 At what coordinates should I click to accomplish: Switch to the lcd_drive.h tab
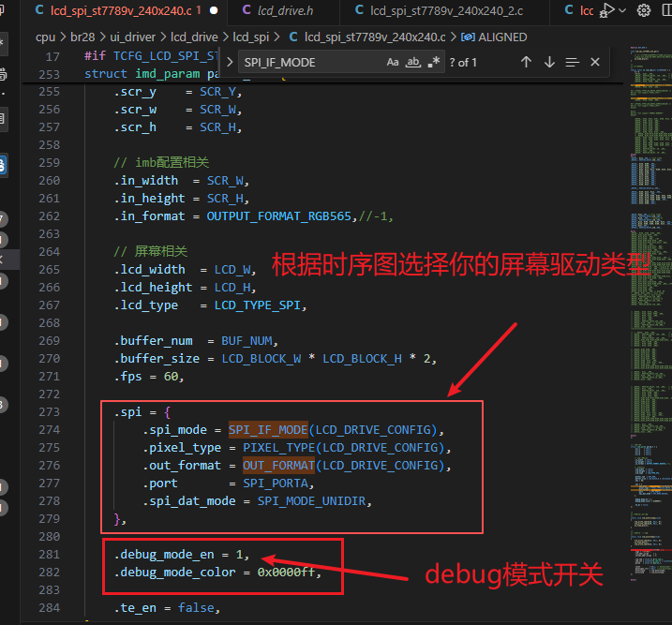tap(285, 10)
